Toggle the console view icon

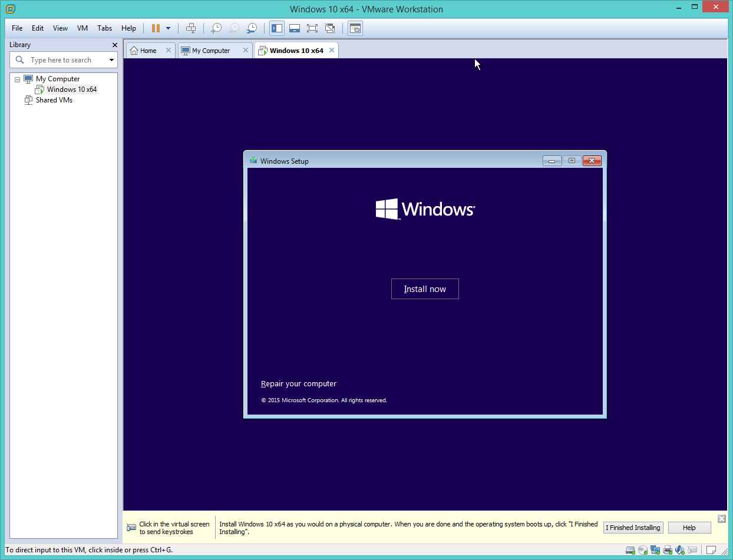coord(355,28)
